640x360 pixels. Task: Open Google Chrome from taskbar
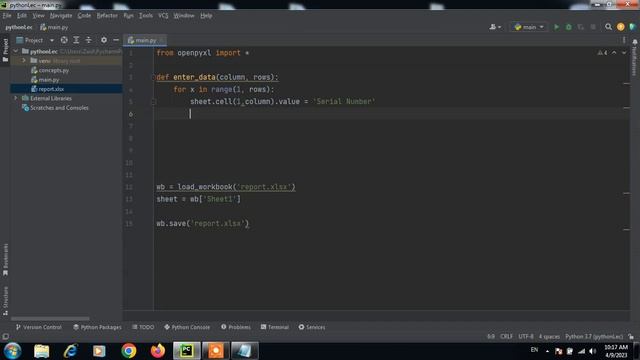click(x=129, y=351)
